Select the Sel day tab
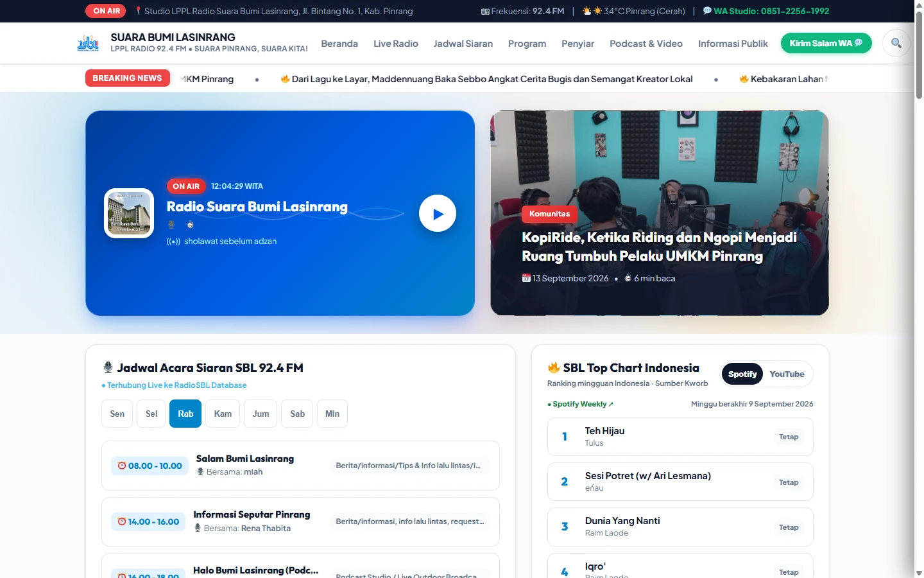The image size is (924, 578). [x=151, y=414]
